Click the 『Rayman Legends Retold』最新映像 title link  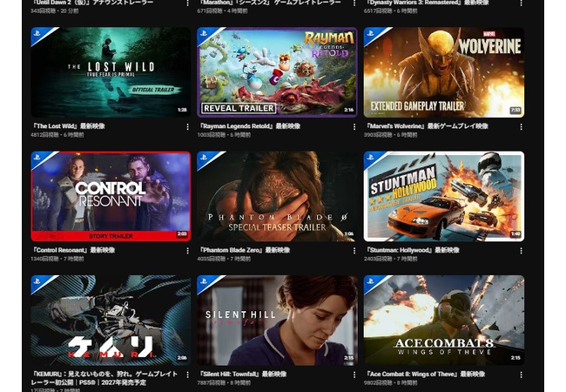(x=249, y=126)
